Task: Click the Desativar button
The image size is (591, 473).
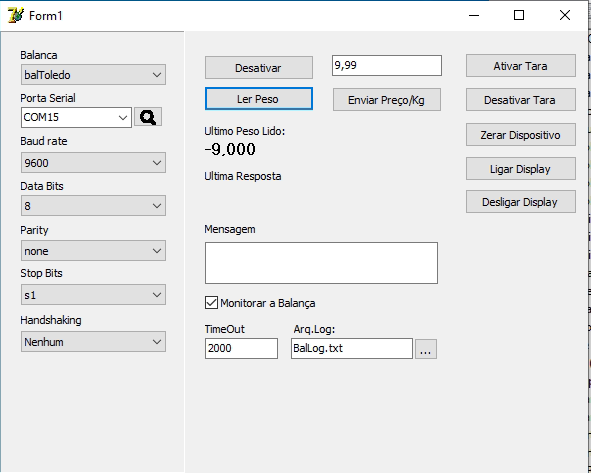Action: click(259, 68)
